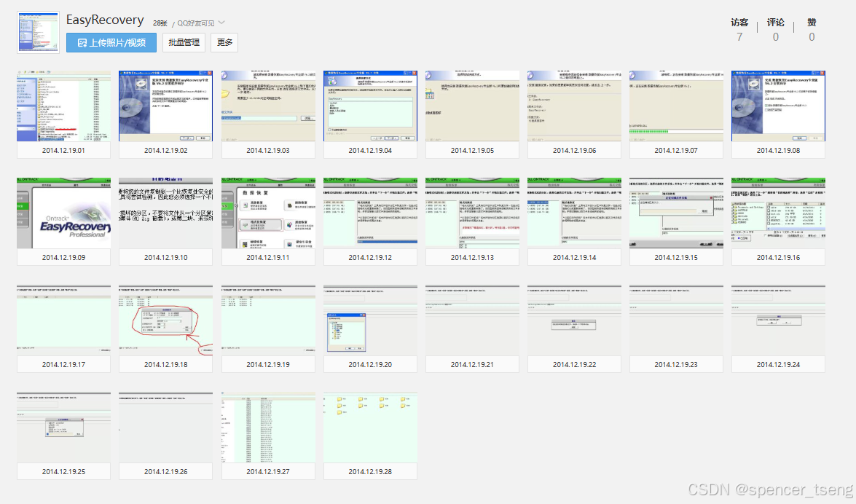The image size is (856, 504).
Task: View the visitor count 访客 7
Action: [x=739, y=29]
